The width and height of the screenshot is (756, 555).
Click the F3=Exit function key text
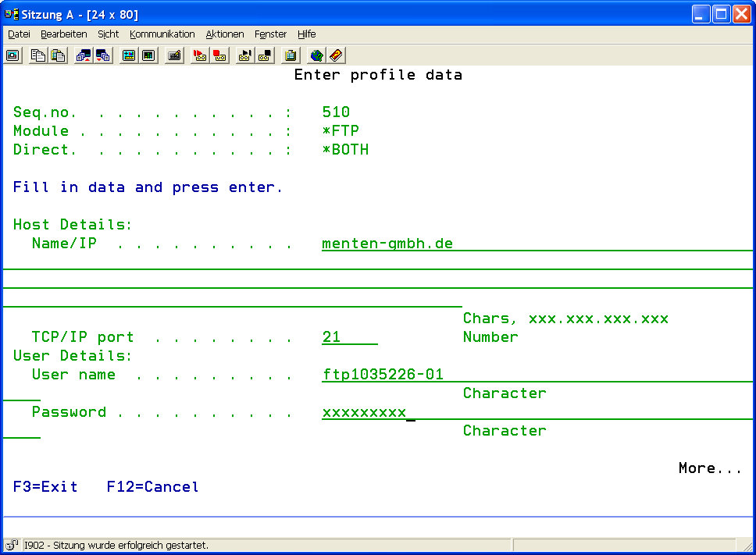tap(45, 487)
